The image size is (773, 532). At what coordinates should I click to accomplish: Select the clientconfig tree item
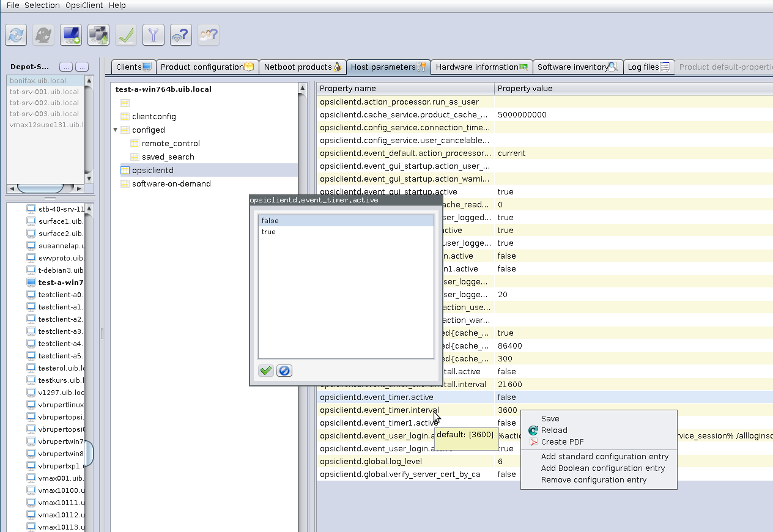pyautogui.click(x=154, y=117)
